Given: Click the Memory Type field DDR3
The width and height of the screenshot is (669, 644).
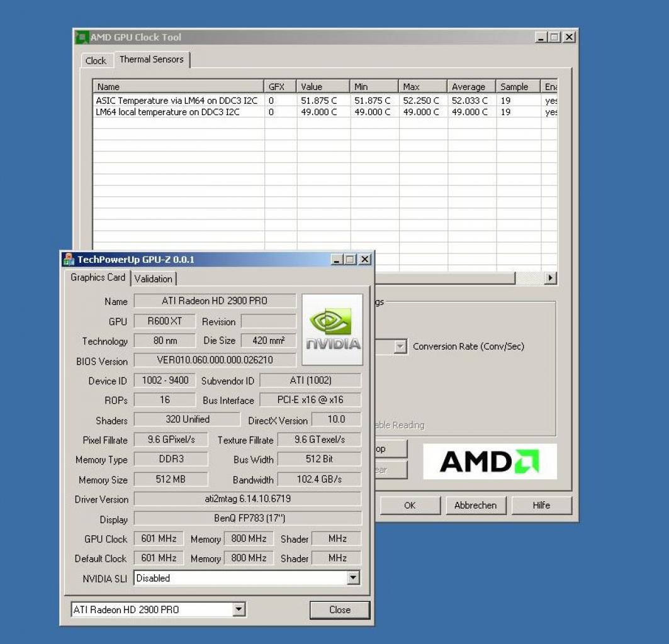Looking at the screenshot, I should tap(171, 459).
